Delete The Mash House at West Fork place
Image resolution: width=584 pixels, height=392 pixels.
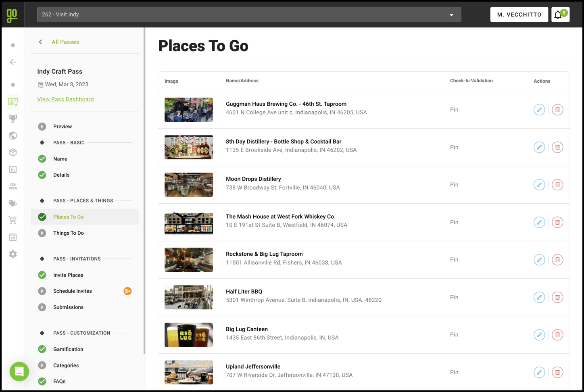point(557,222)
